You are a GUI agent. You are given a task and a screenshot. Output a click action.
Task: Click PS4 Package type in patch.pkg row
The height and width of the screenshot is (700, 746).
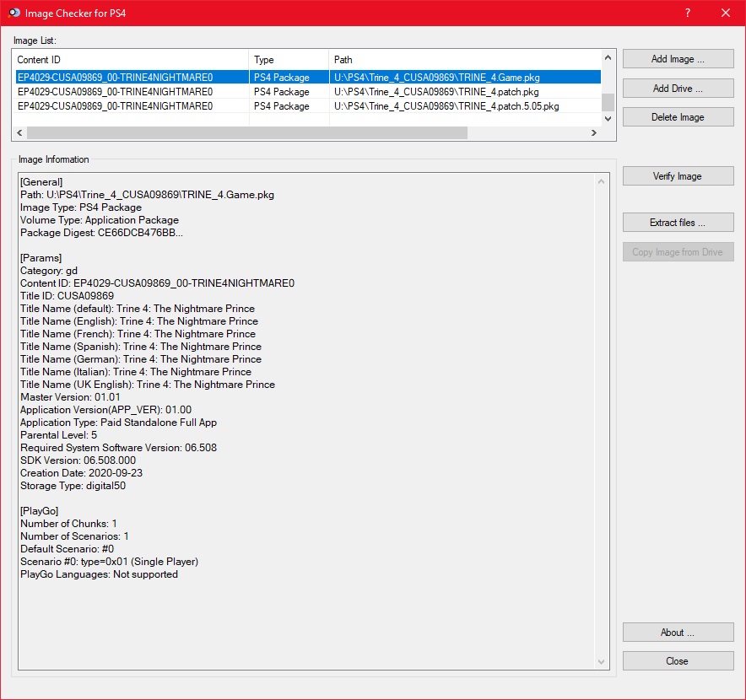coord(282,92)
